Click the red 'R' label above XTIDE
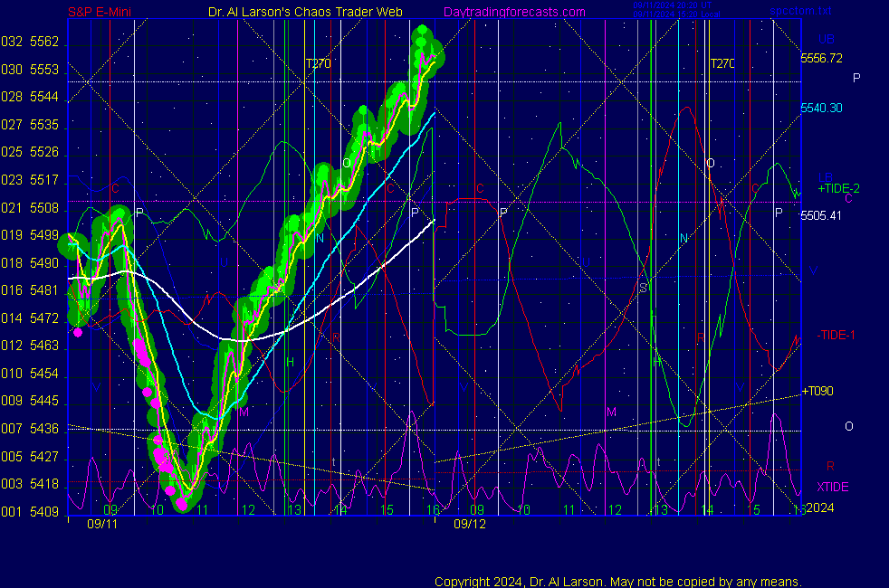 [830, 466]
